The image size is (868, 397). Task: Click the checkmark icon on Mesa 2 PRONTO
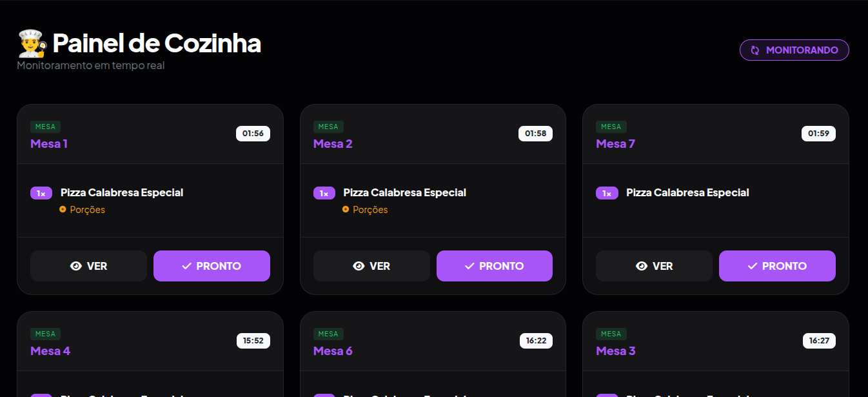point(469,266)
